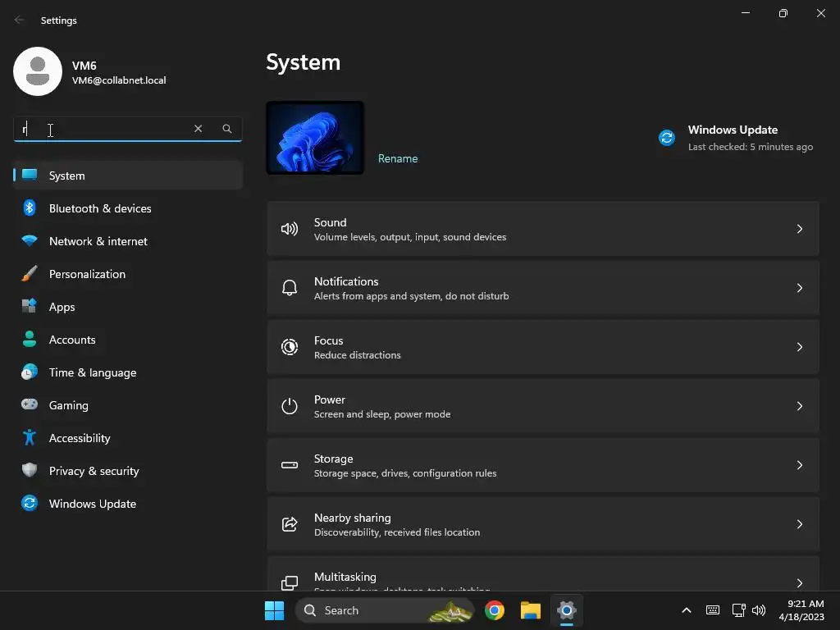This screenshot has height=630, width=840.
Task: Expand Sound settings chevron
Action: click(x=799, y=230)
